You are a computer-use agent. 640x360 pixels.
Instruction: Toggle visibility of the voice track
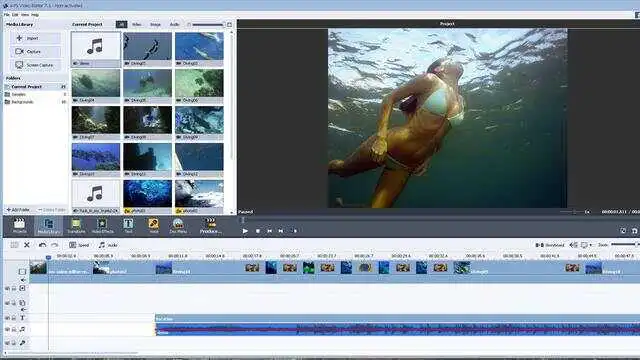coord(7,343)
